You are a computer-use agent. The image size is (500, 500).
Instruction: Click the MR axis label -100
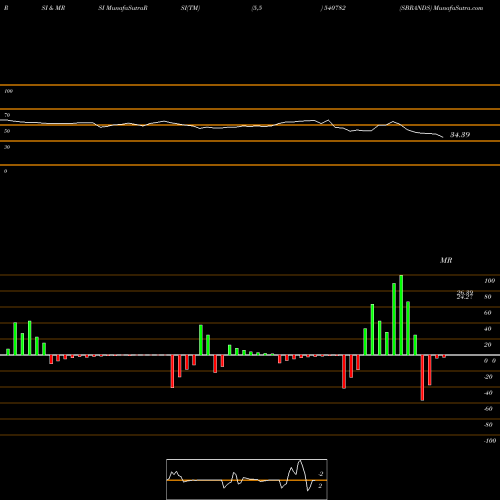pos(489,441)
